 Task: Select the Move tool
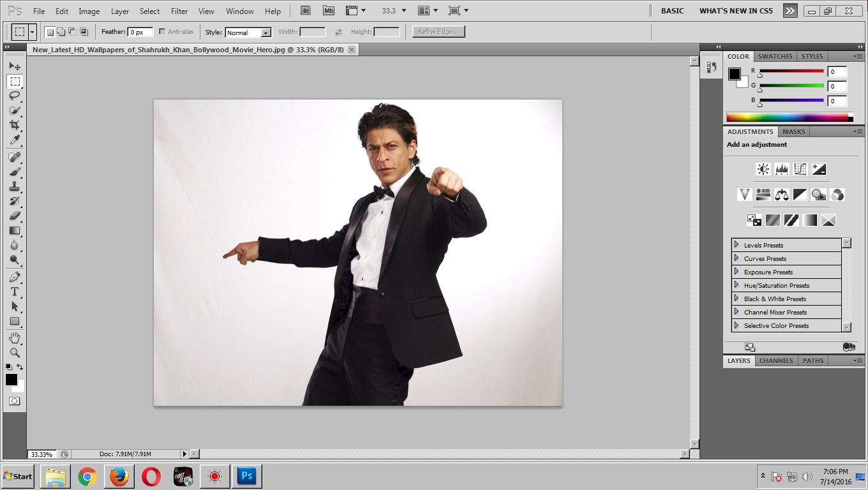pos(14,66)
